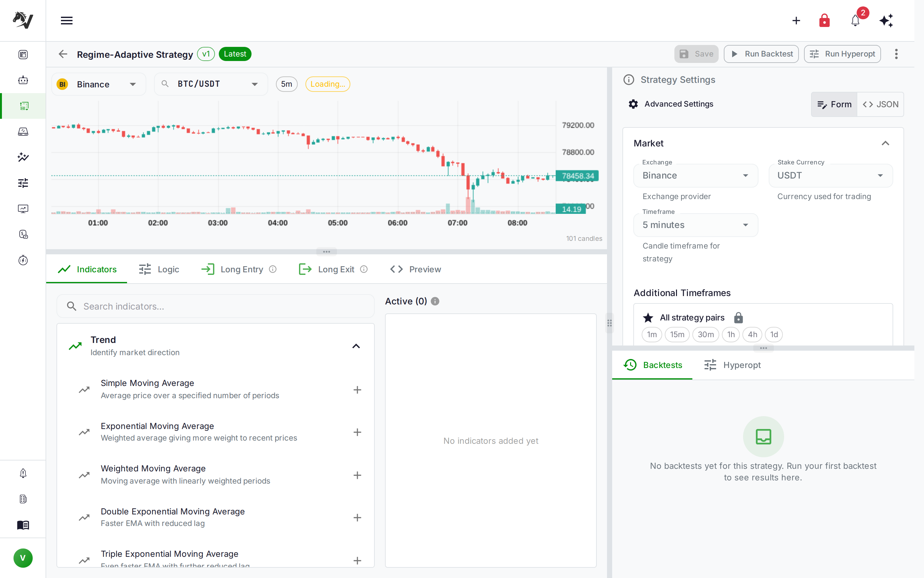Open the user avatar V
The image size is (924, 578).
[23, 558]
